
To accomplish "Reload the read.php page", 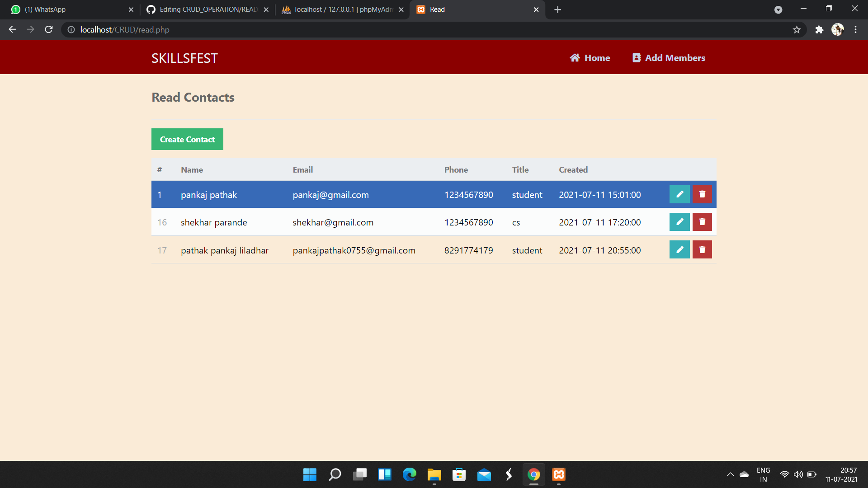I will [x=49, y=30].
